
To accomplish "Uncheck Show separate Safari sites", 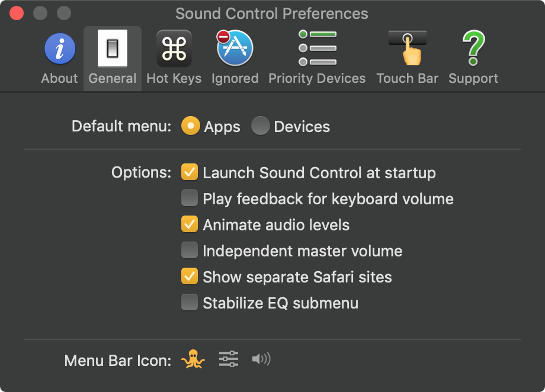I will (190, 277).
